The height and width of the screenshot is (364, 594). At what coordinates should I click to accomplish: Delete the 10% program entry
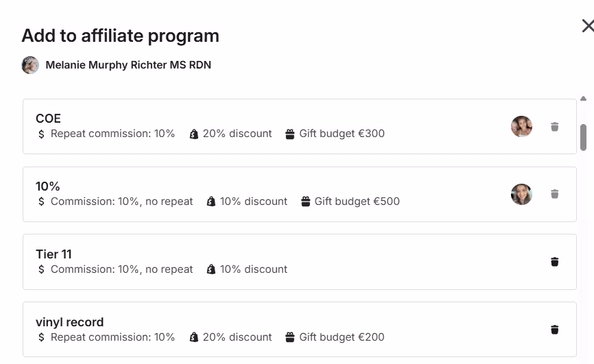555,194
